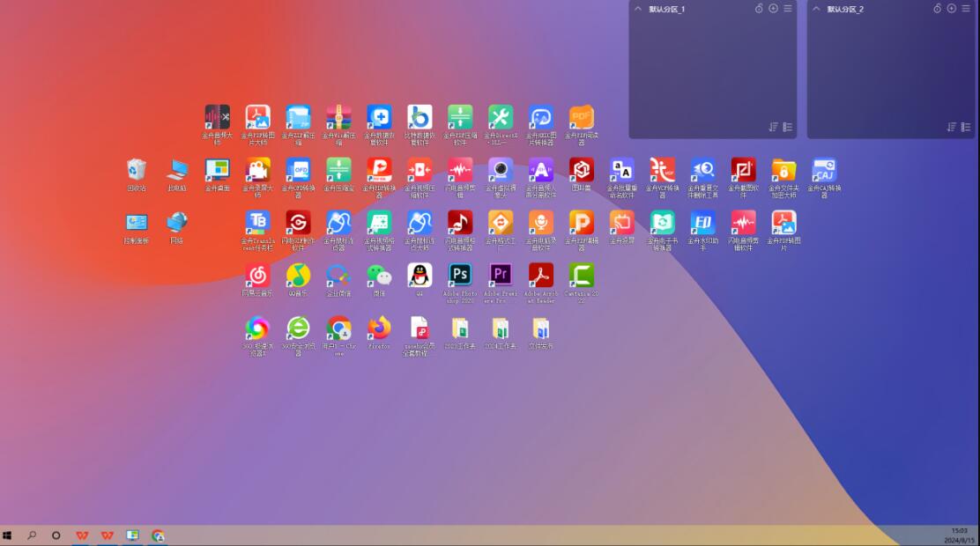Click the add button on 默认分区_1
The image size is (980, 546).
(773, 9)
